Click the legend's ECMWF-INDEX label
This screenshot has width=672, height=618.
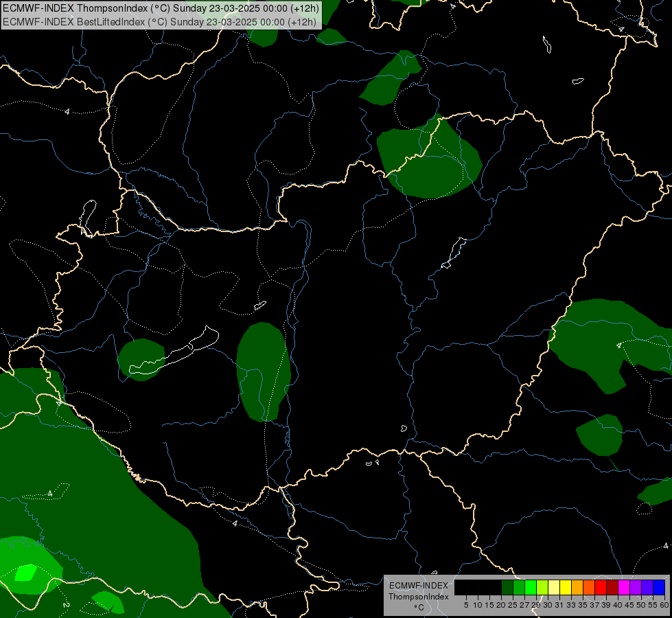coord(419,586)
